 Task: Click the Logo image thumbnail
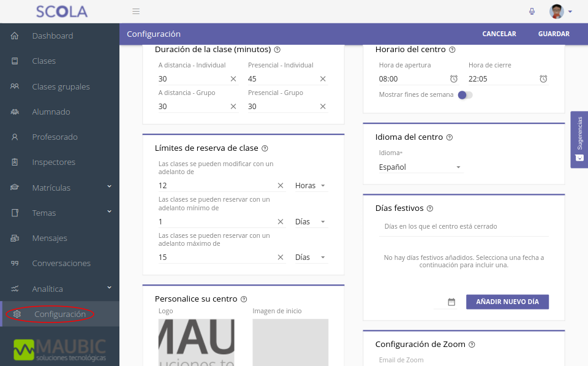tap(196, 342)
